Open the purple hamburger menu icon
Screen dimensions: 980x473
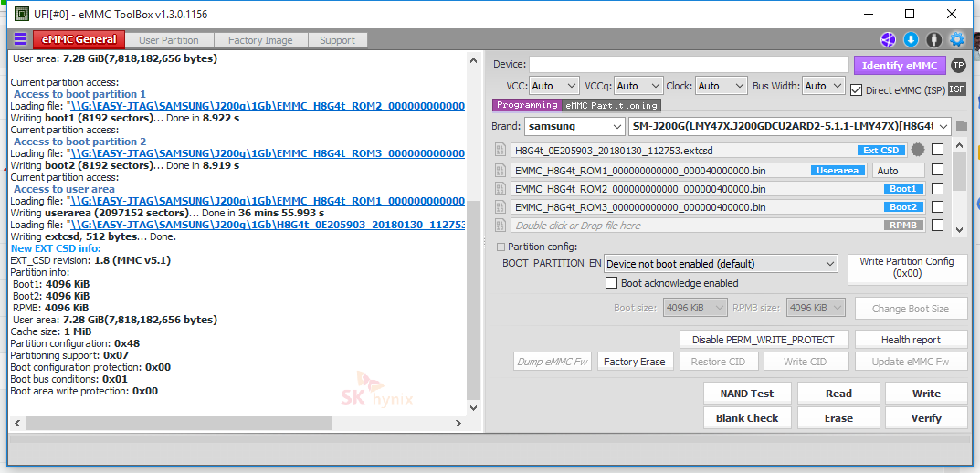pyautogui.click(x=21, y=39)
